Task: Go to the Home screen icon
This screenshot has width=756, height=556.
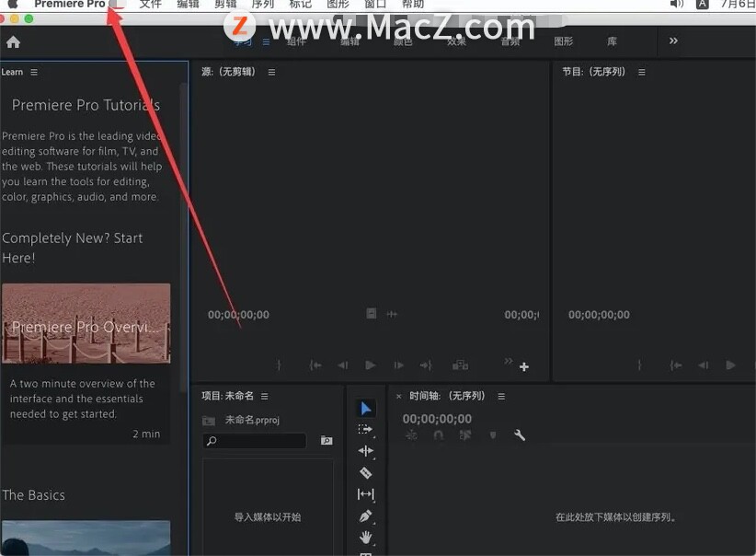Action: [13, 42]
